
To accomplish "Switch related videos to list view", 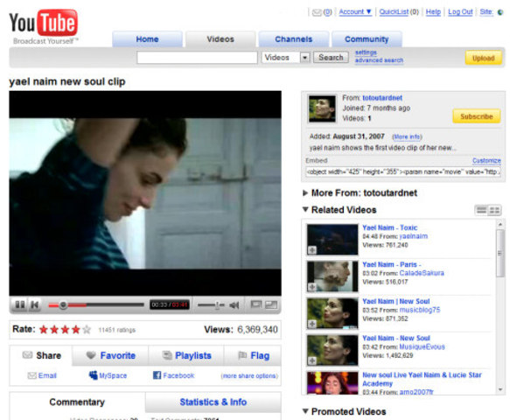I will coord(481,210).
